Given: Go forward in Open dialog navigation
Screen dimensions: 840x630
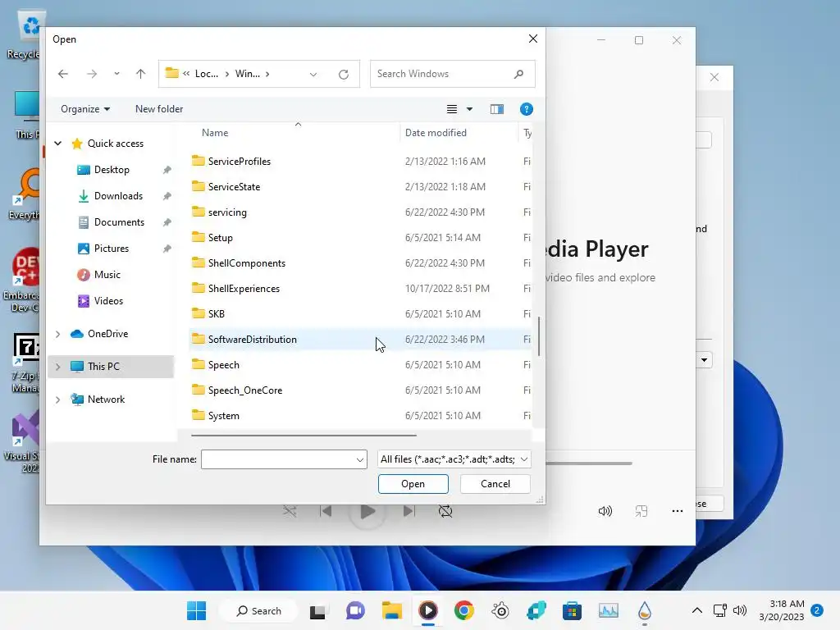Looking at the screenshot, I should click(x=92, y=74).
